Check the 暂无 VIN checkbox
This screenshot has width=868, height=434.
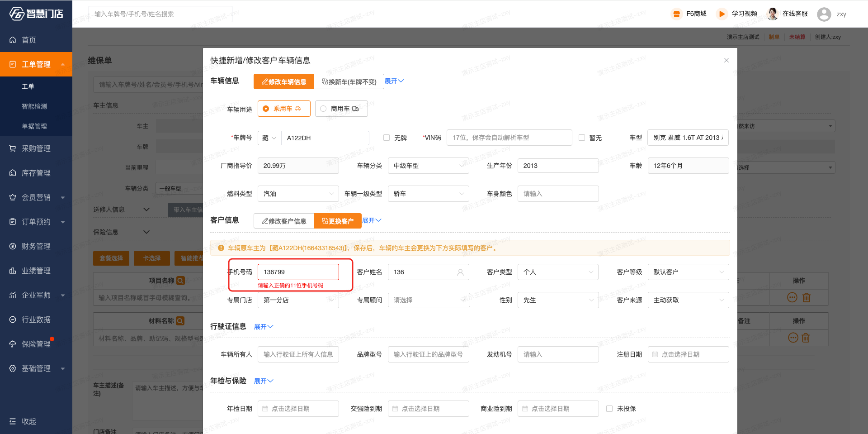pos(582,138)
